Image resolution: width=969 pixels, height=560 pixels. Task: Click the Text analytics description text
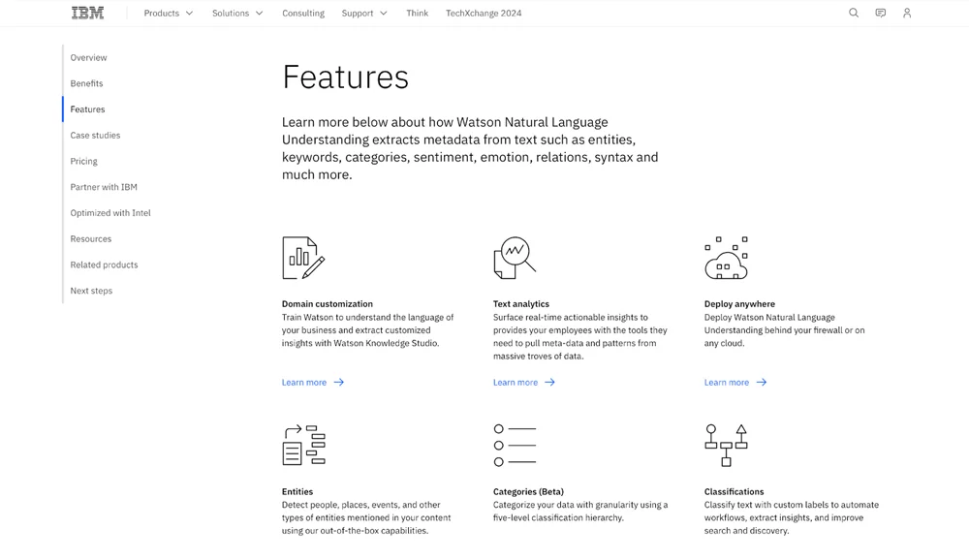pyautogui.click(x=580, y=337)
